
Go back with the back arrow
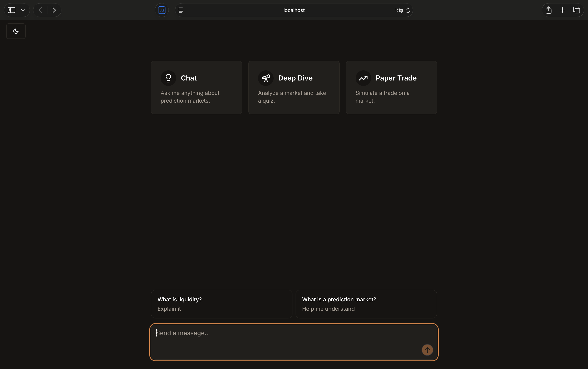pos(40,10)
